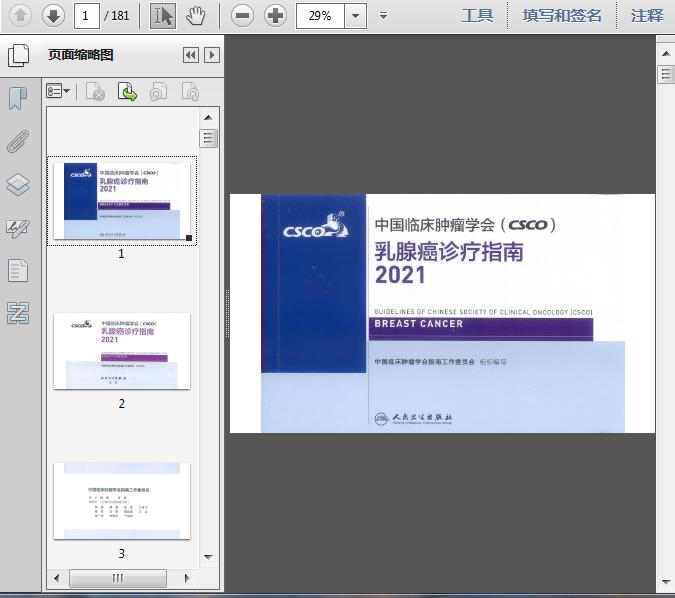Select page 1 thumbnail
Viewport: 675px width, 598px height.
pos(122,201)
